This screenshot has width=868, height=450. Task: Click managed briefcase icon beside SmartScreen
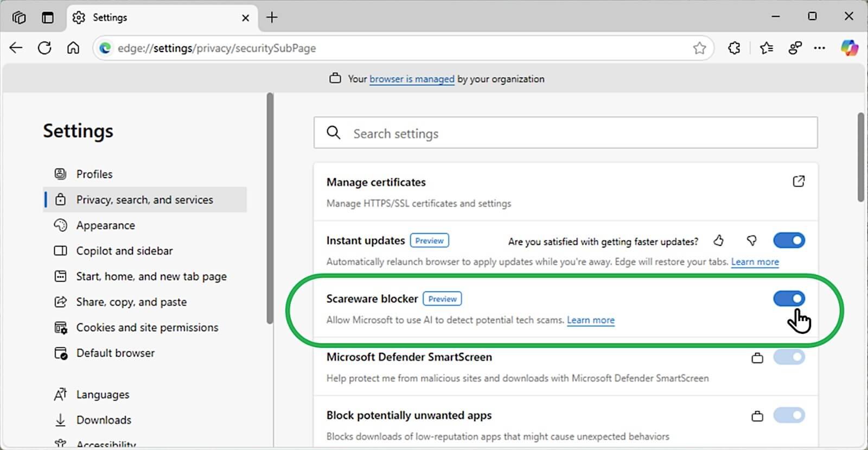pos(757,358)
